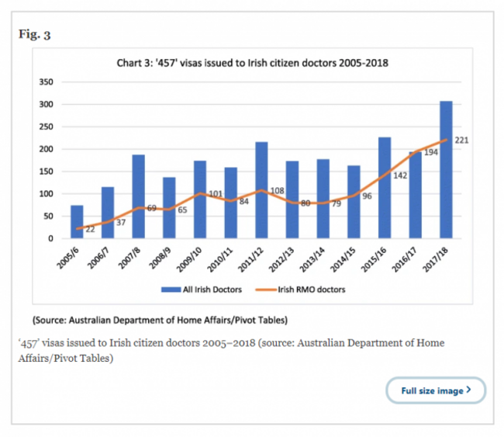The width and height of the screenshot is (504, 437).
Task: Click the 250 y-axis label
Action: pos(46,127)
